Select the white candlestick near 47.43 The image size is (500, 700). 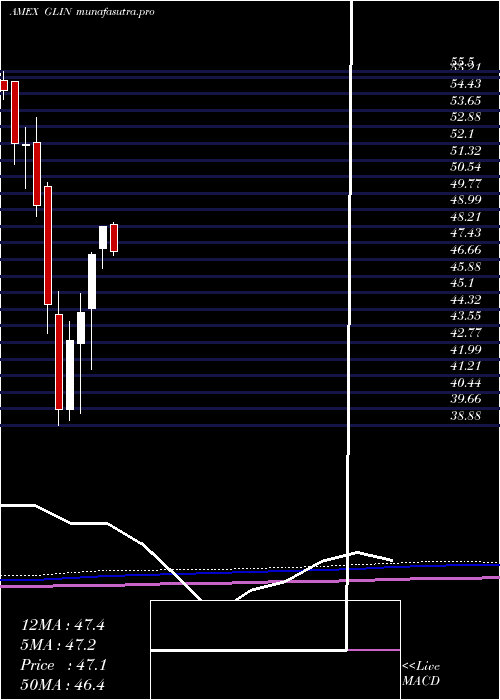[x=103, y=238]
